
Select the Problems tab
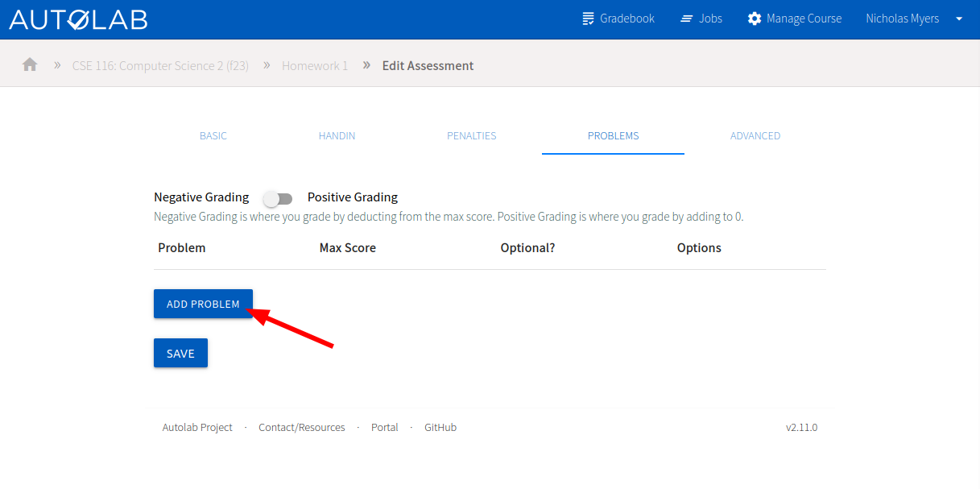613,135
